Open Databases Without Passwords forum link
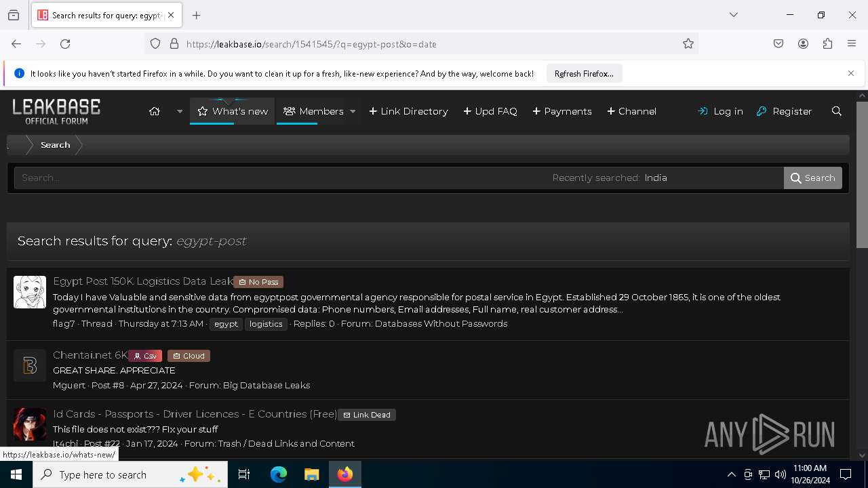 pyautogui.click(x=441, y=324)
